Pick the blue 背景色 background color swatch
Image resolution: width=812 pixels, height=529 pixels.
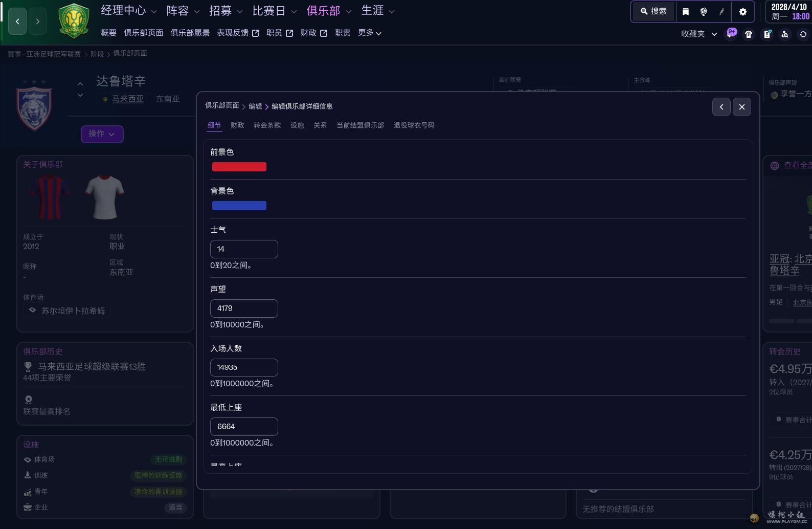(x=239, y=206)
